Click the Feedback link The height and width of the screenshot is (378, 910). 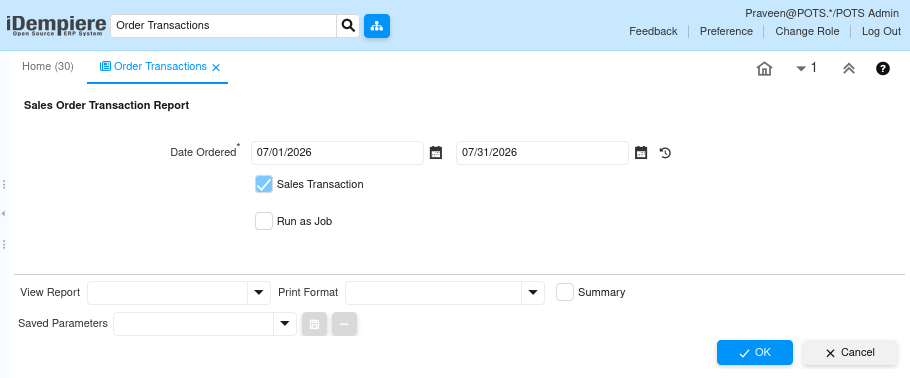(653, 31)
